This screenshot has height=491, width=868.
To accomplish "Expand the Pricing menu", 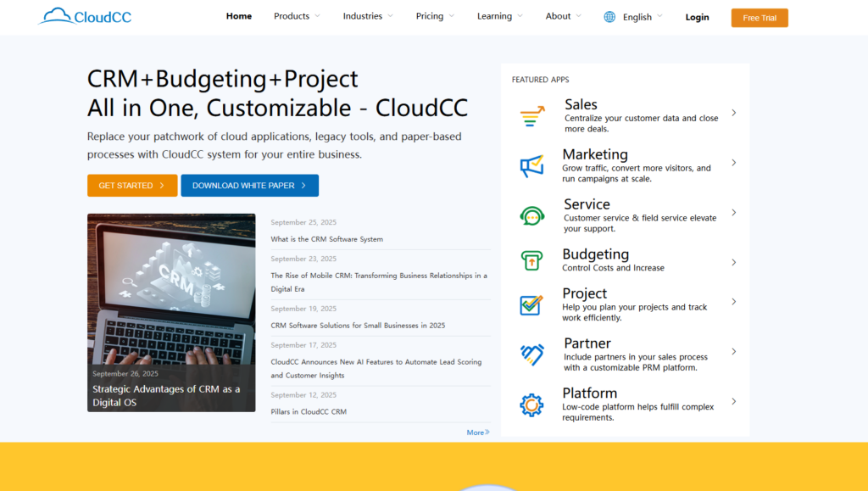I will point(435,16).
